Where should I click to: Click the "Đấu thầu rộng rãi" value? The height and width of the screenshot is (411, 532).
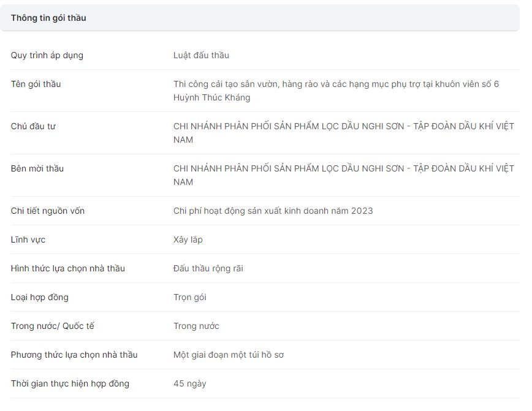208,268
